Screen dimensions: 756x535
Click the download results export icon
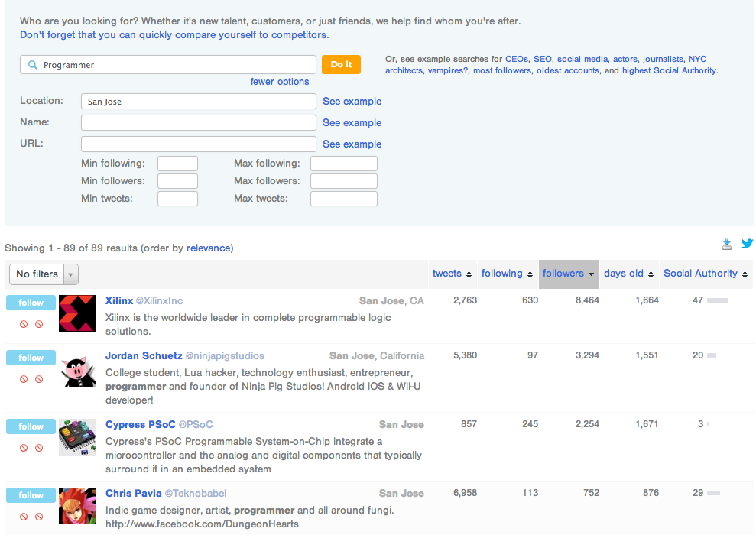coord(727,245)
